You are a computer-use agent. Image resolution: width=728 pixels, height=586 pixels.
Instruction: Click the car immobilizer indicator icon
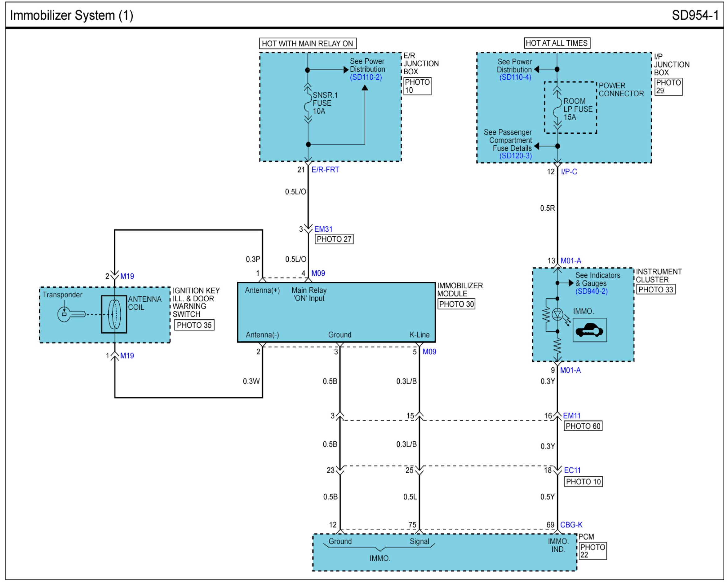click(589, 330)
